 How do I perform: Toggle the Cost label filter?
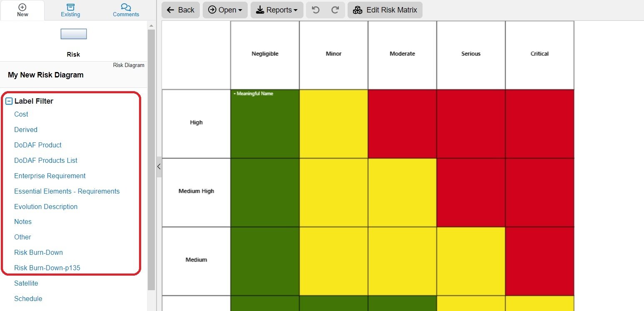[21, 114]
